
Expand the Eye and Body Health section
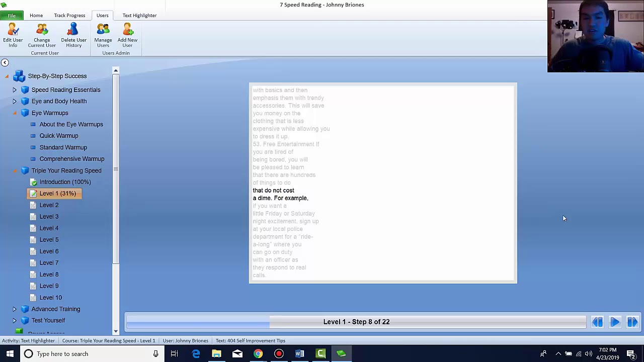pos(15,101)
